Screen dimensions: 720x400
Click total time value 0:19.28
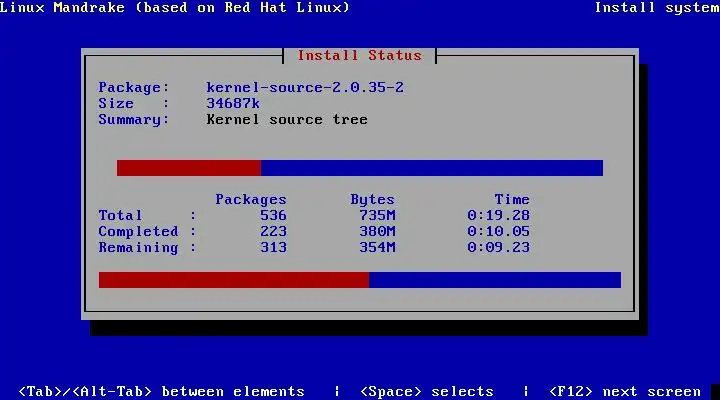(x=498, y=215)
